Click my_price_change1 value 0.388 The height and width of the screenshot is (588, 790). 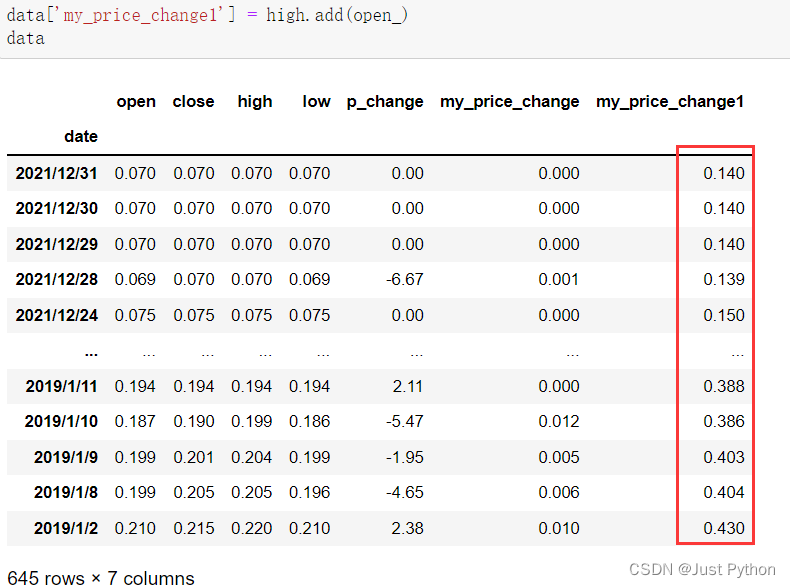[x=724, y=386]
